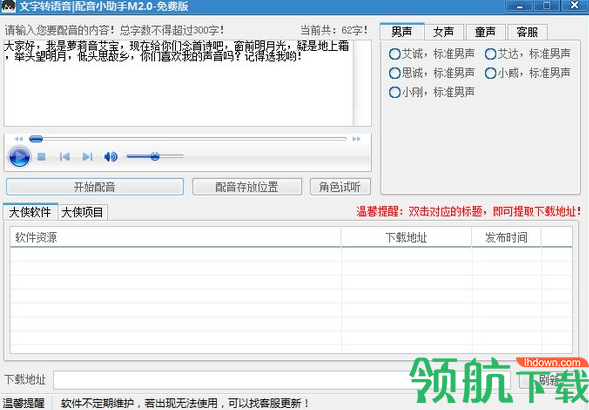Image resolution: width=589 pixels, height=410 pixels.
Task: Click the rewind double-arrow icon
Action: (18, 139)
